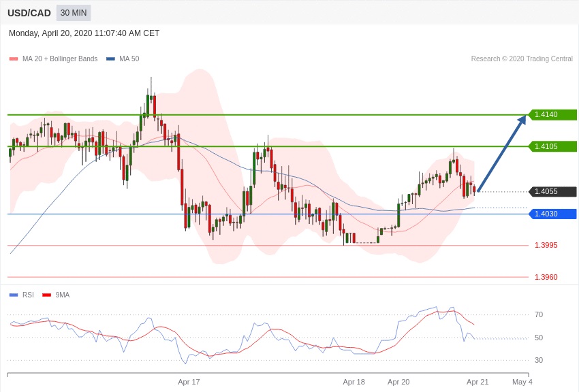Select the USD/CAD pair title
The width and height of the screenshot is (579, 392).
[x=29, y=14]
